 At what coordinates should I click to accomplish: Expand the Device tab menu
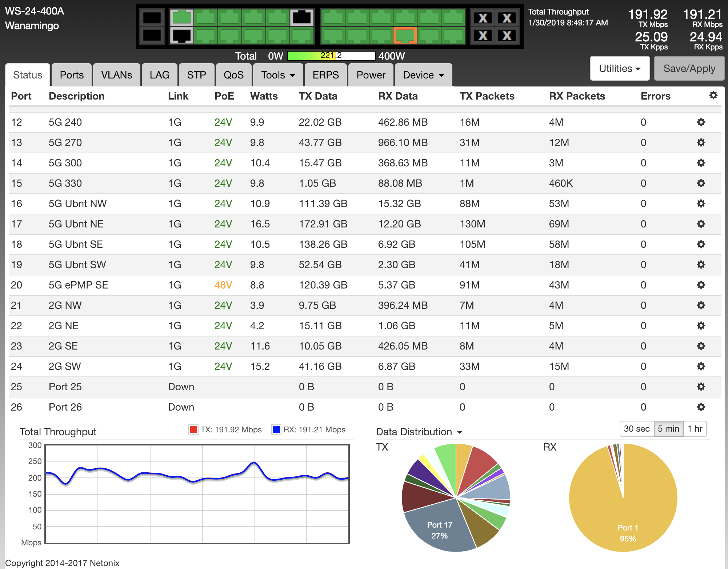pos(423,75)
